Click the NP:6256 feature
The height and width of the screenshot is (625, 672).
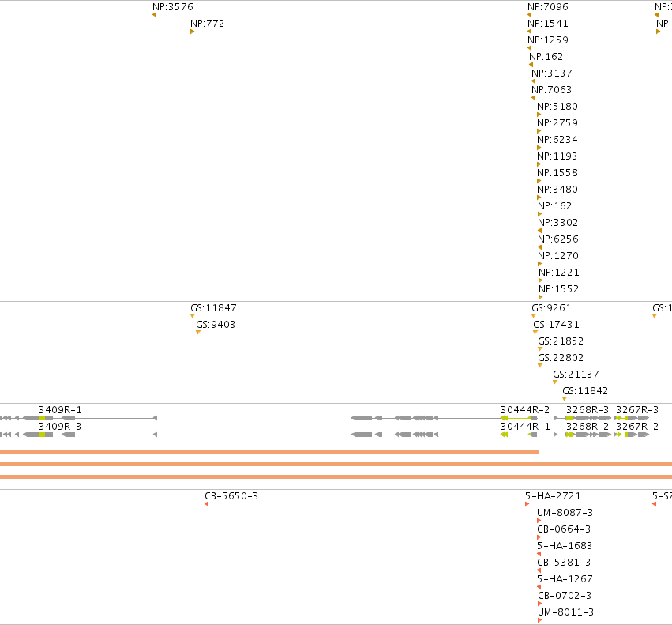[558, 239]
